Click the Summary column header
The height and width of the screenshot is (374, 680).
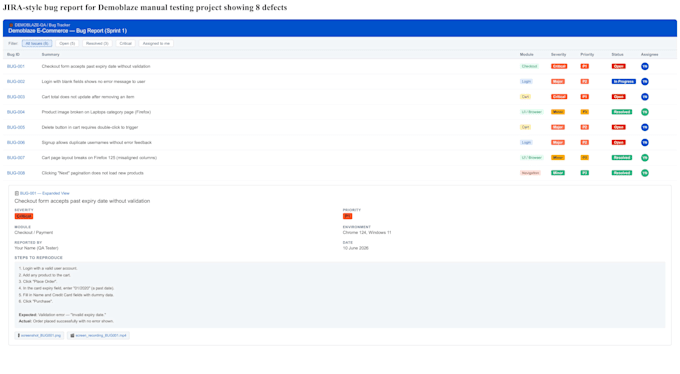pyautogui.click(x=50, y=55)
